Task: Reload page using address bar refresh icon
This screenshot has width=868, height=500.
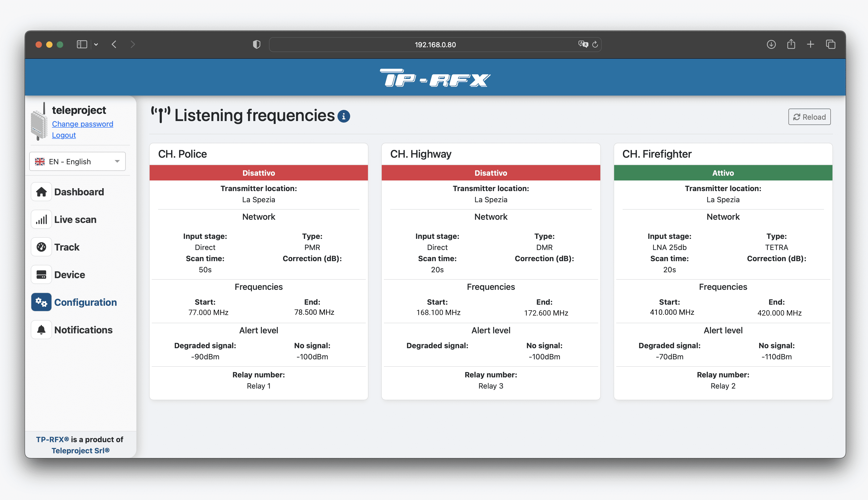Action: point(595,44)
